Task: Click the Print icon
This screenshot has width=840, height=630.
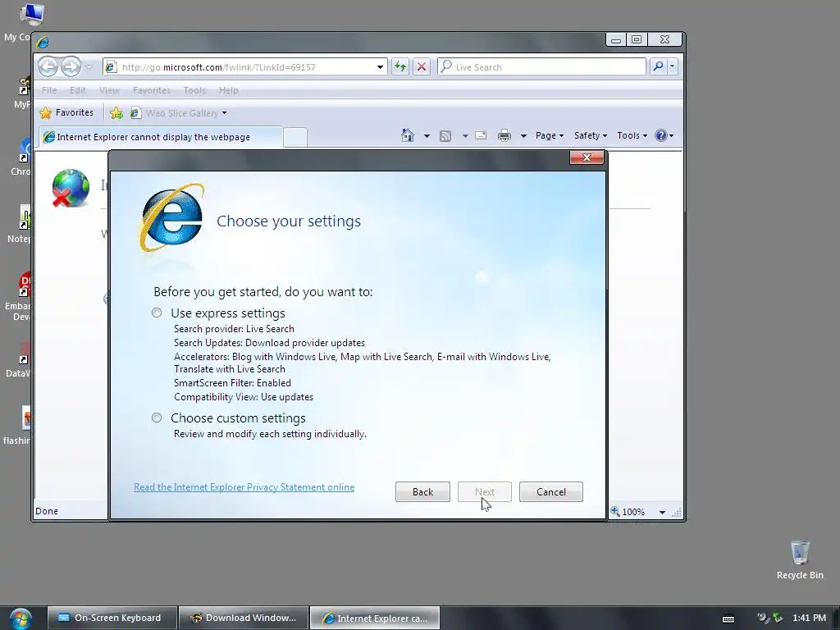Action: pos(504,135)
